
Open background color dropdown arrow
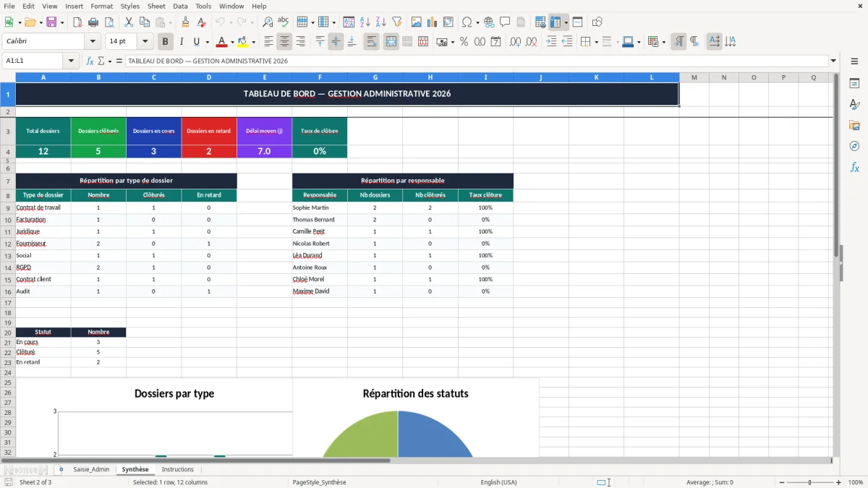tap(253, 42)
